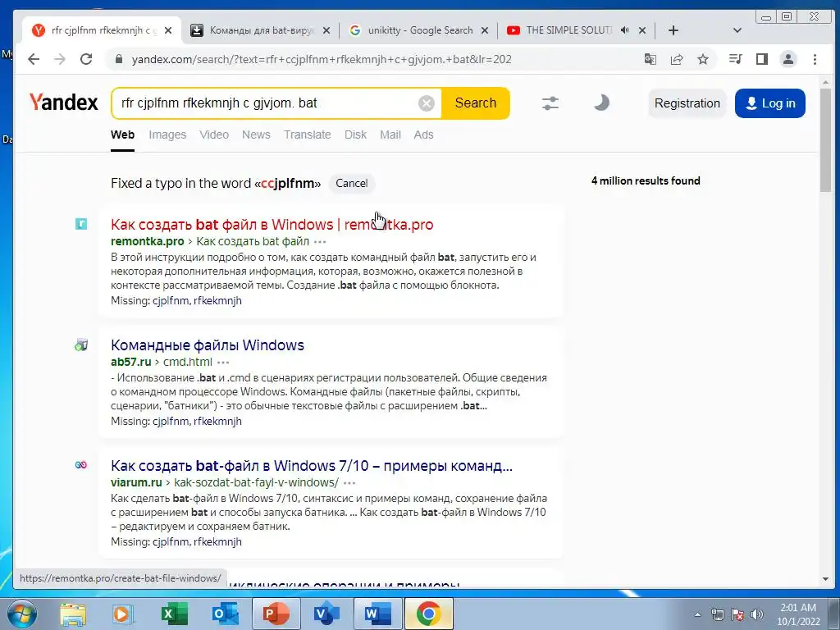840x630 pixels.
Task: Open the Mail tab
Action: 390,135
